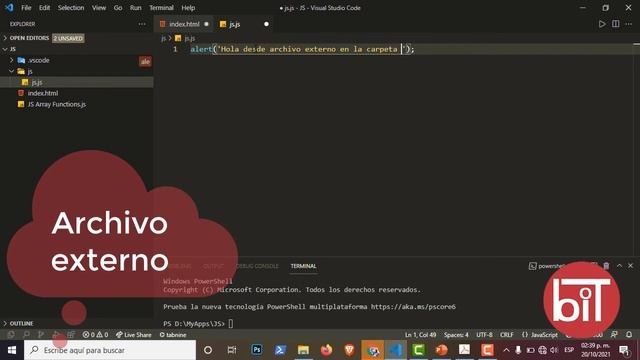The height and width of the screenshot is (360, 640).
Task: Open File Explorer from the taskbar
Action: coord(303,350)
